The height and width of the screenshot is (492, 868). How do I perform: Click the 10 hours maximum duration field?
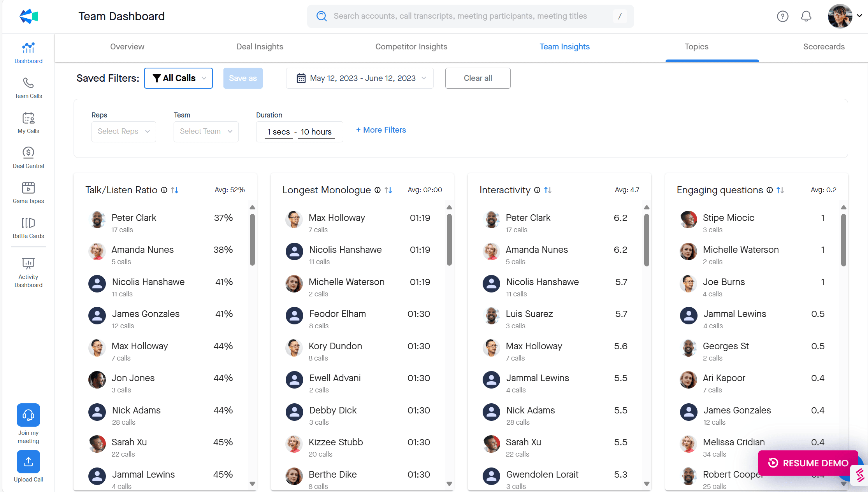pyautogui.click(x=316, y=132)
